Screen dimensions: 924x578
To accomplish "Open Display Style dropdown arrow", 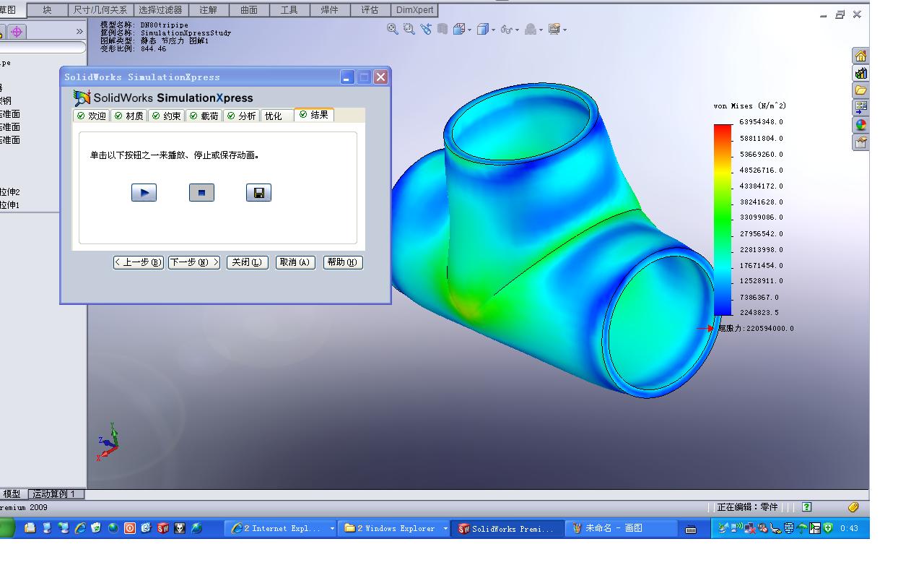I will click(x=493, y=30).
